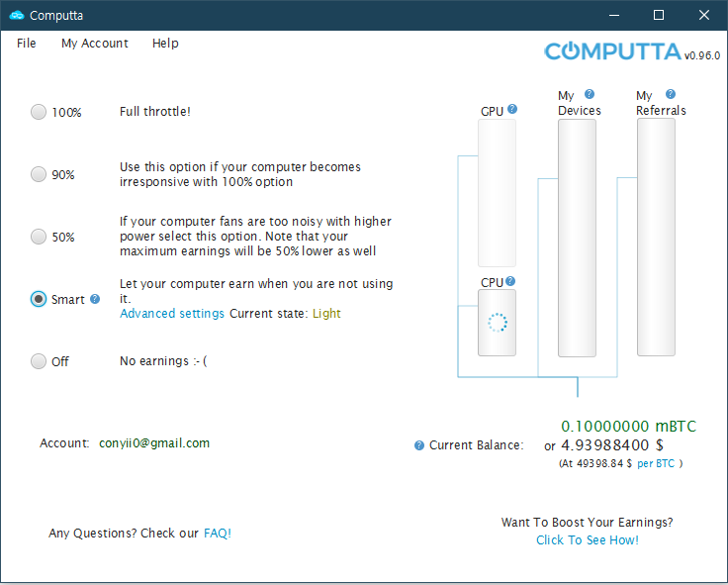Open the File menu

[27, 44]
